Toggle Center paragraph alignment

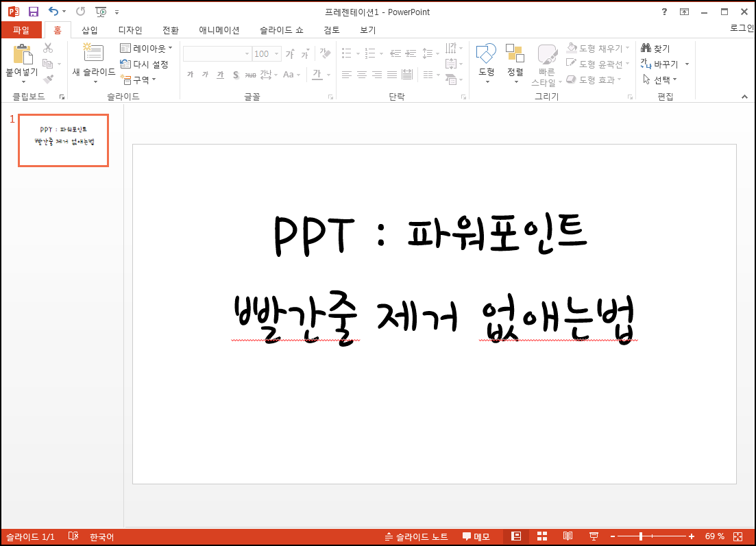click(362, 75)
